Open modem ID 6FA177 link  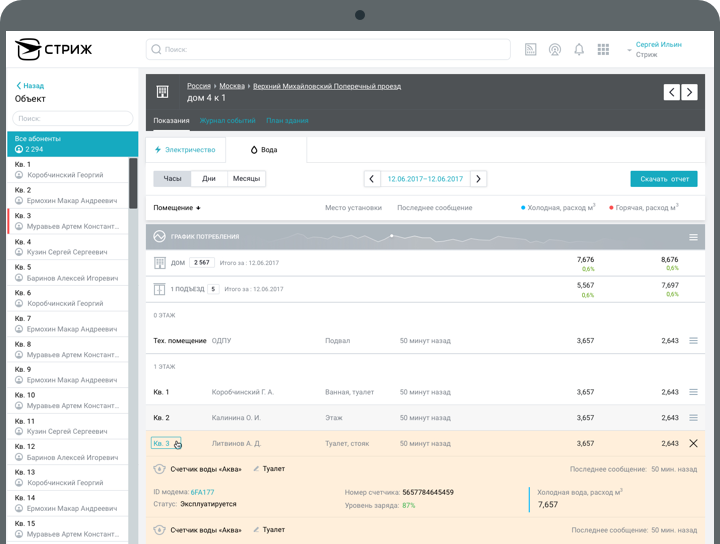coord(202,492)
